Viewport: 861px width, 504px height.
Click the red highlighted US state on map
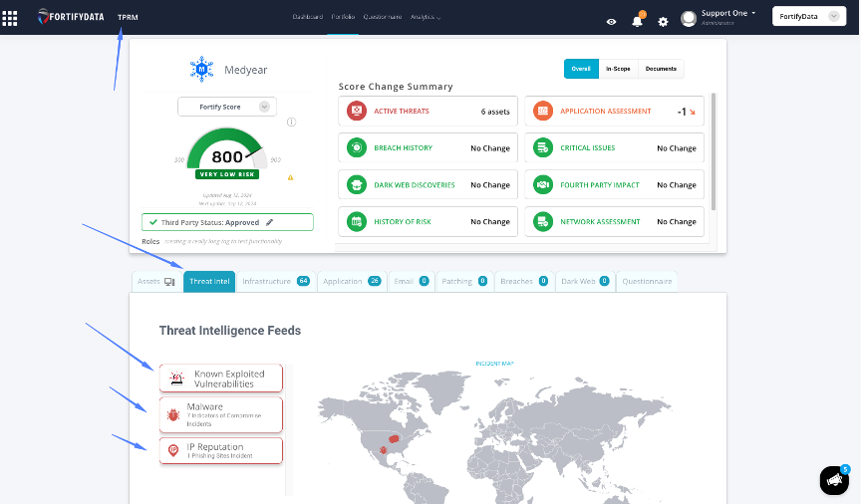pos(394,439)
